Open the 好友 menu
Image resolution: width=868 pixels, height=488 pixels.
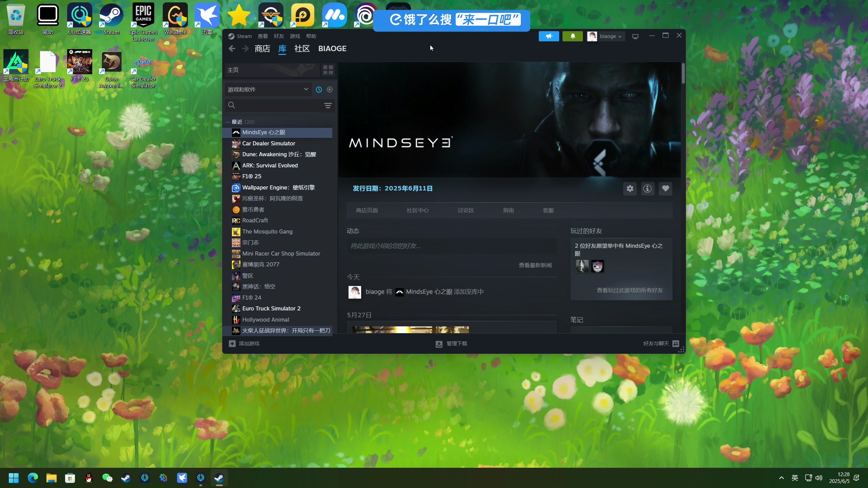(x=279, y=36)
